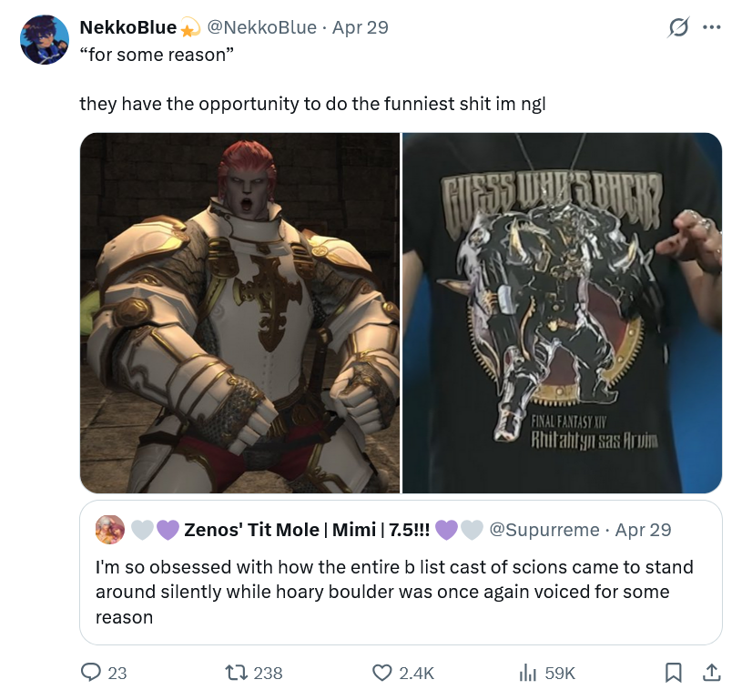The image size is (742, 700).
Task: Enlarge the armored red-haired character image
Action: (x=240, y=313)
